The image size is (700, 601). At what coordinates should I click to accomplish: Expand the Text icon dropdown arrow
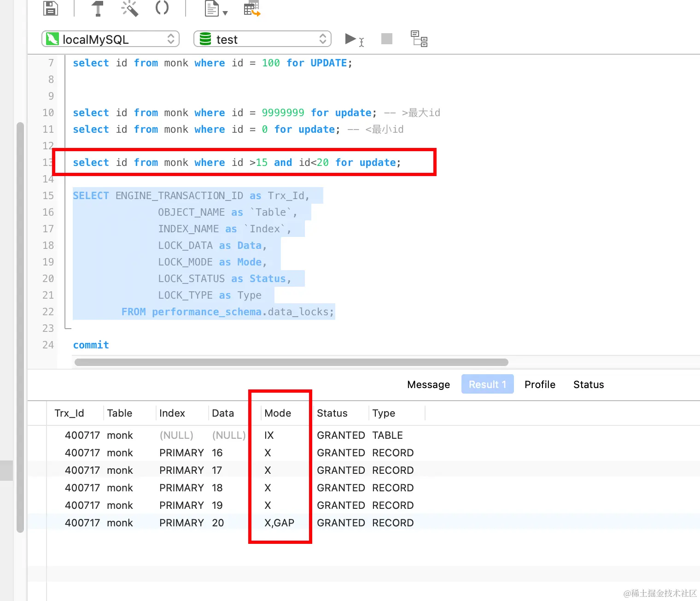(x=225, y=13)
